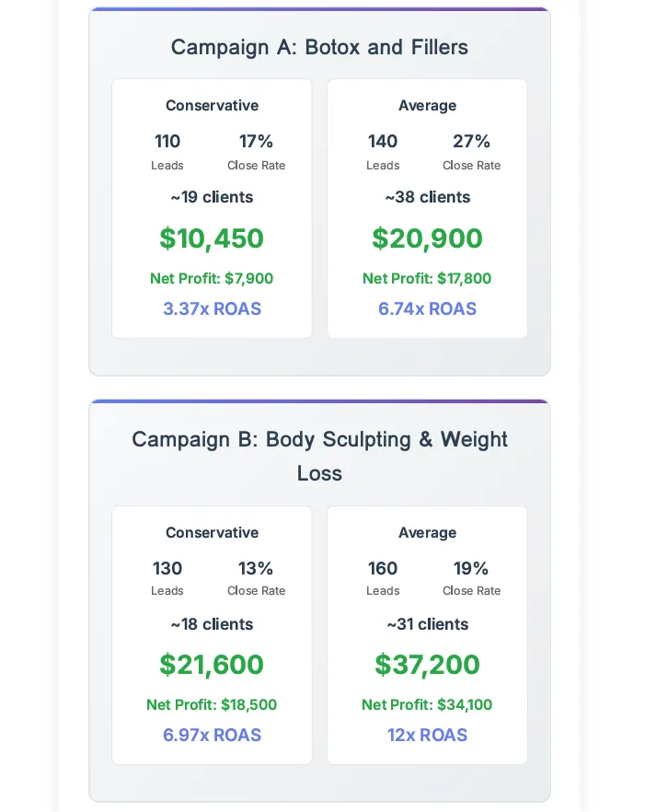This screenshot has height=812, width=645.
Task: Click the $21,600 revenue amount
Action: click(x=212, y=665)
